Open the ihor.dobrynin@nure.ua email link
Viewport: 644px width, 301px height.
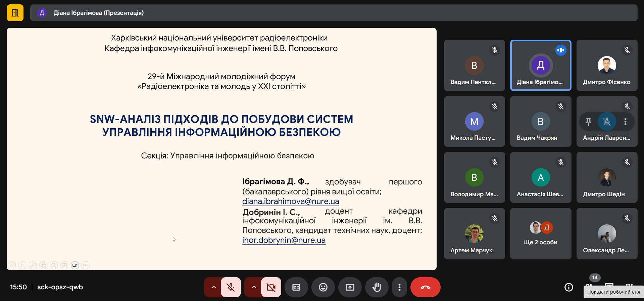(284, 240)
